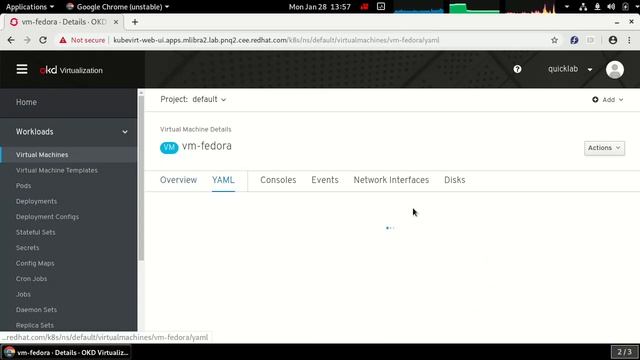This screenshot has width=640, height=360.
Task: Close the vm-fedora browser tab
Action: [116, 22]
